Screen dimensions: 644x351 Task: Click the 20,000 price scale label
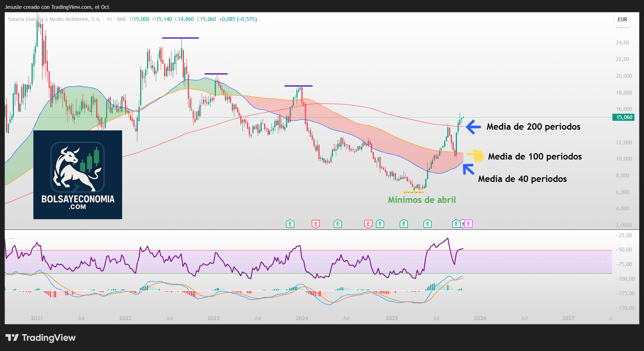point(624,76)
